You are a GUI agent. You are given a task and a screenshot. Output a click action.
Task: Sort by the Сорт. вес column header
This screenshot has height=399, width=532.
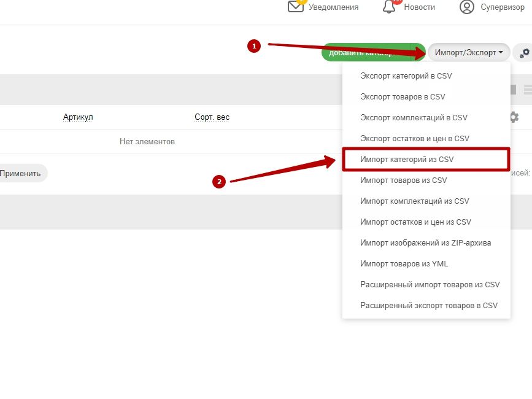point(212,117)
